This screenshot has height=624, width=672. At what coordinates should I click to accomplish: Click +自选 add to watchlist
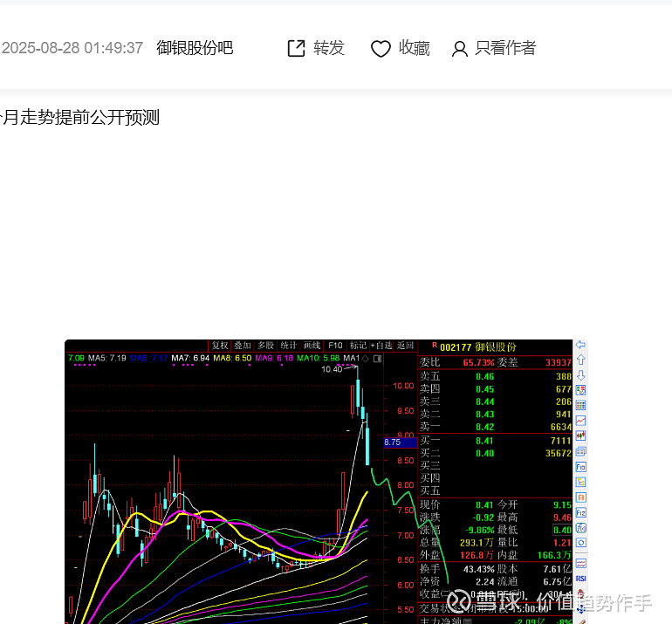coord(381,346)
